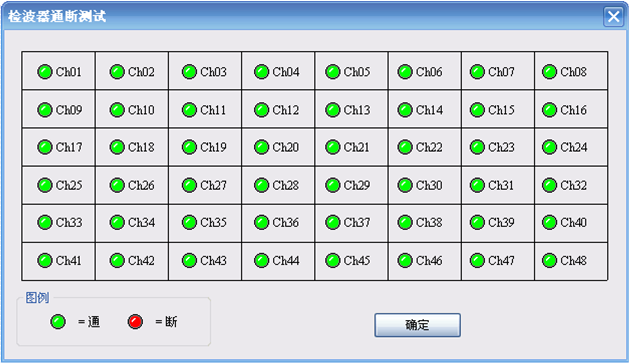Click the Ch43 channel label
Image resolution: width=629 pixels, height=363 pixels.
tap(213, 260)
